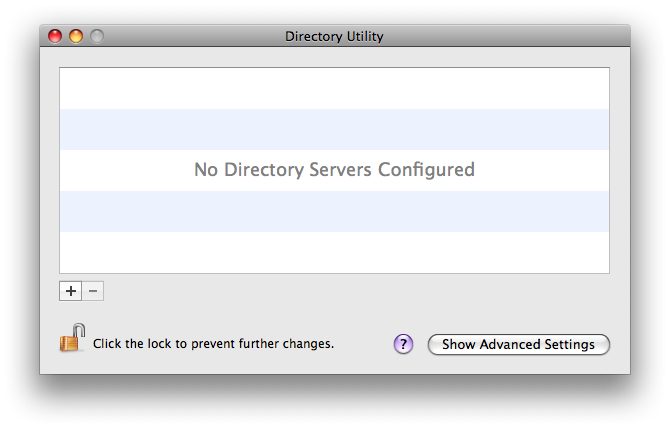Show Advanced Settings

(x=518, y=344)
